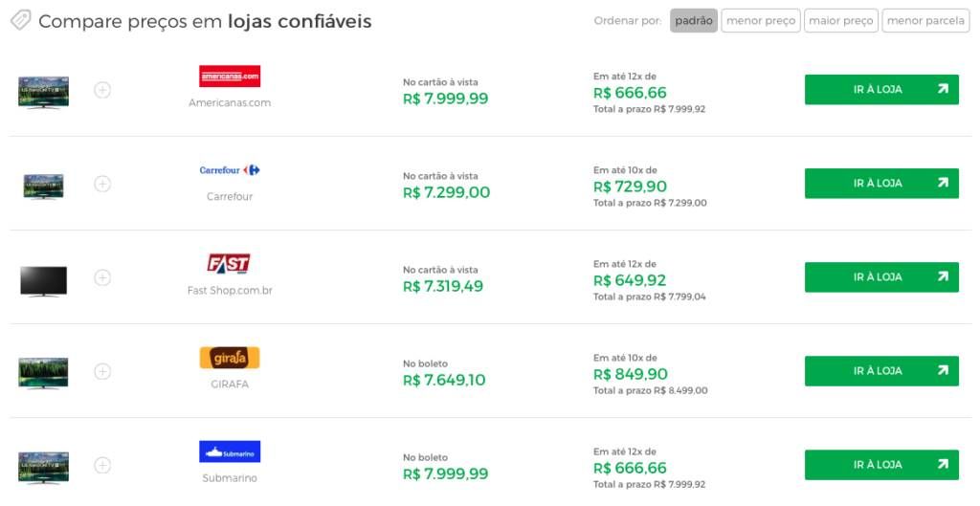980x506 pixels.
Task: Sort offers by menor parcela
Action: (925, 21)
